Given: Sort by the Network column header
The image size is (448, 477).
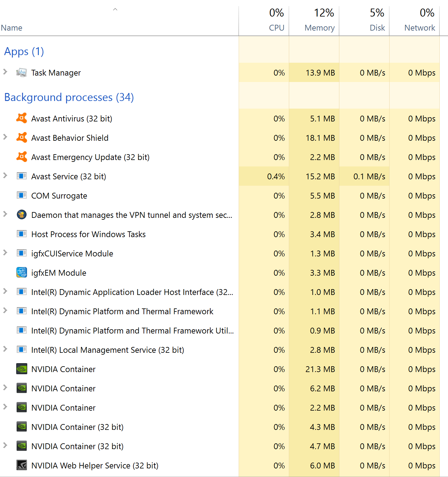Looking at the screenshot, I should tap(414, 20).
